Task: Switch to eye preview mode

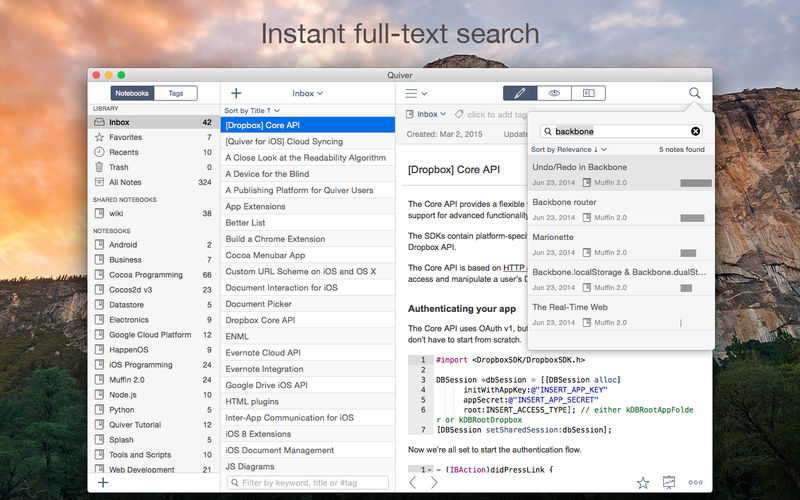Action: click(x=553, y=93)
